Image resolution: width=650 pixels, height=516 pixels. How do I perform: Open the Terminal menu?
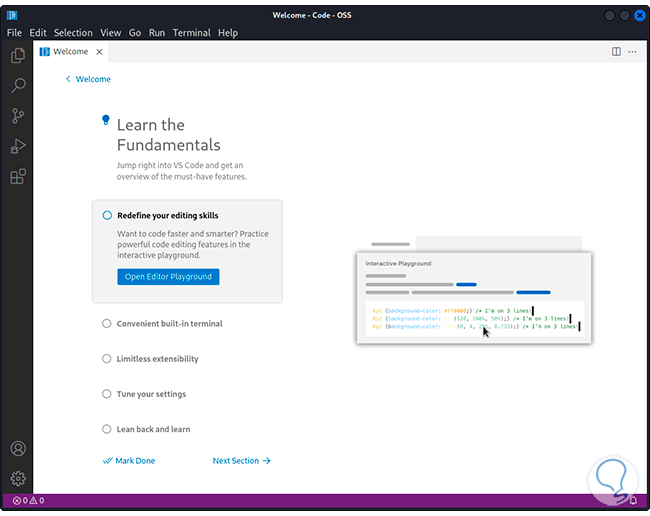(192, 33)
